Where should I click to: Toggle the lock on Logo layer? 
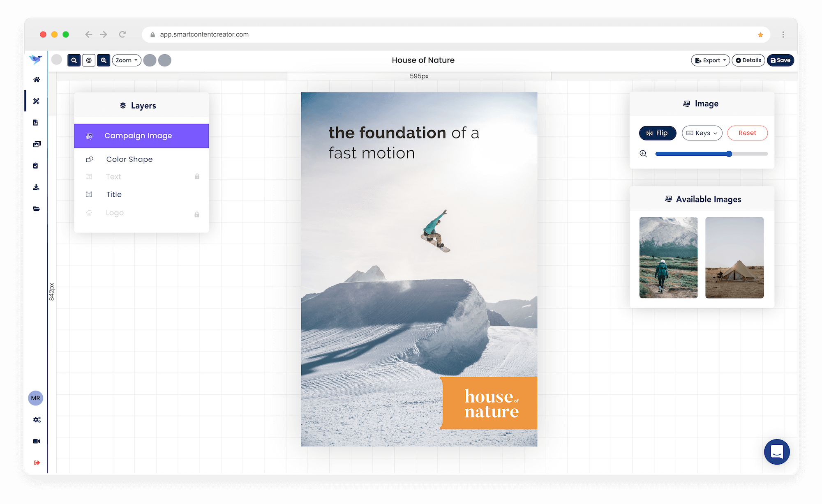point(197,214)
